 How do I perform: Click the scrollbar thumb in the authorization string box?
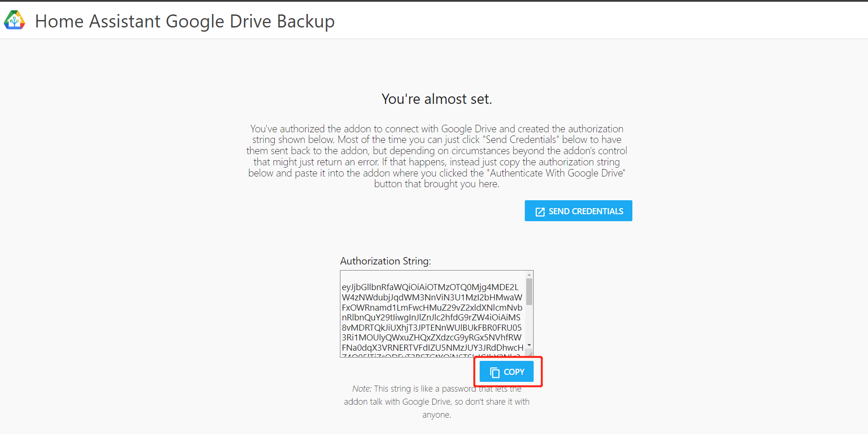click(x=529, y=292)
